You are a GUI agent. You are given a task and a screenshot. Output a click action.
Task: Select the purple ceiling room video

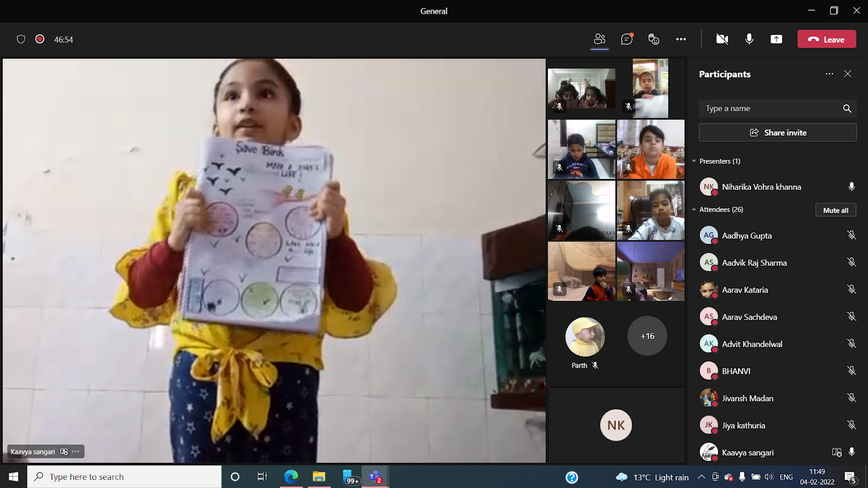tap(650, 271)
